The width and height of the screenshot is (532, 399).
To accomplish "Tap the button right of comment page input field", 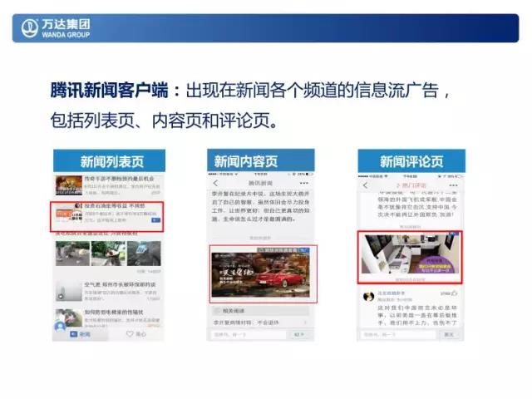I will [449, 335].
